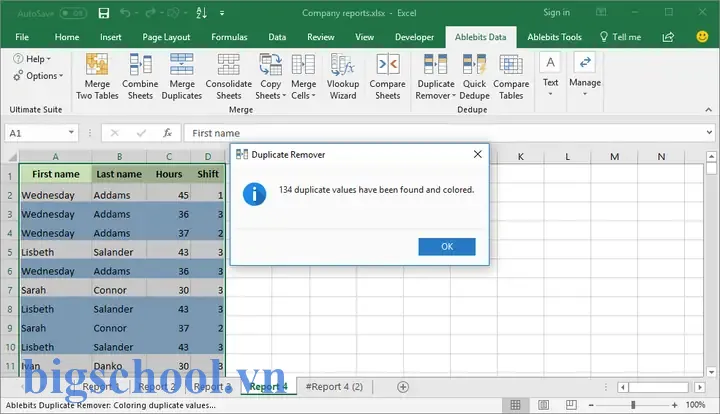
Task: Click the Share icon
Action: click(668, 37)
